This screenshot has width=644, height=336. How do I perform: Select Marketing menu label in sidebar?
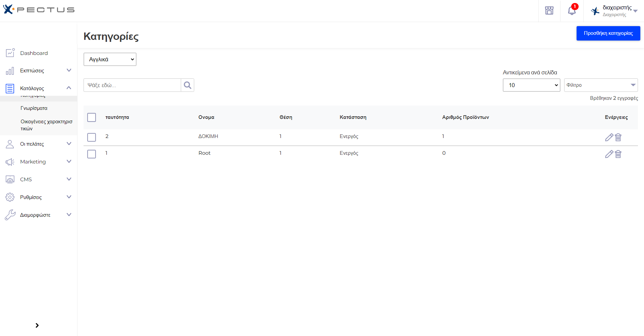point(33,162)
